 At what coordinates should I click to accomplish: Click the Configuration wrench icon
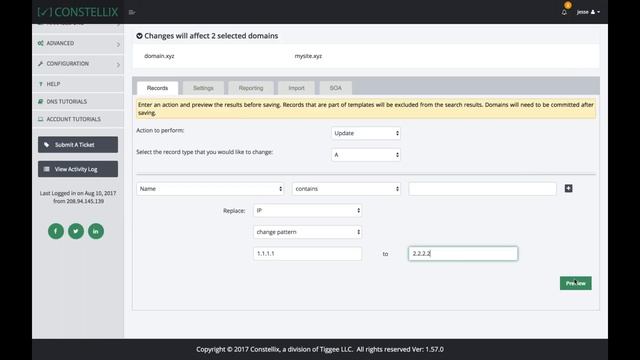pos(40,64)
